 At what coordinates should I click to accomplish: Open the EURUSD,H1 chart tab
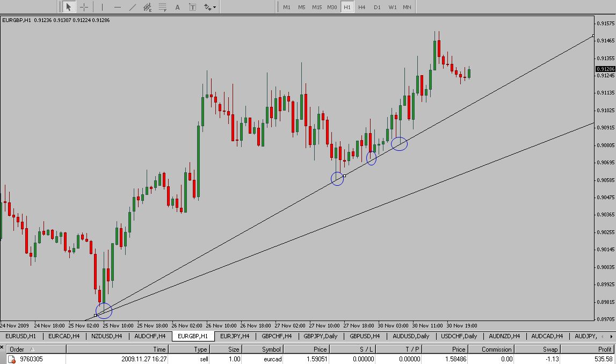pyautogui.click(x=21, y=336)
